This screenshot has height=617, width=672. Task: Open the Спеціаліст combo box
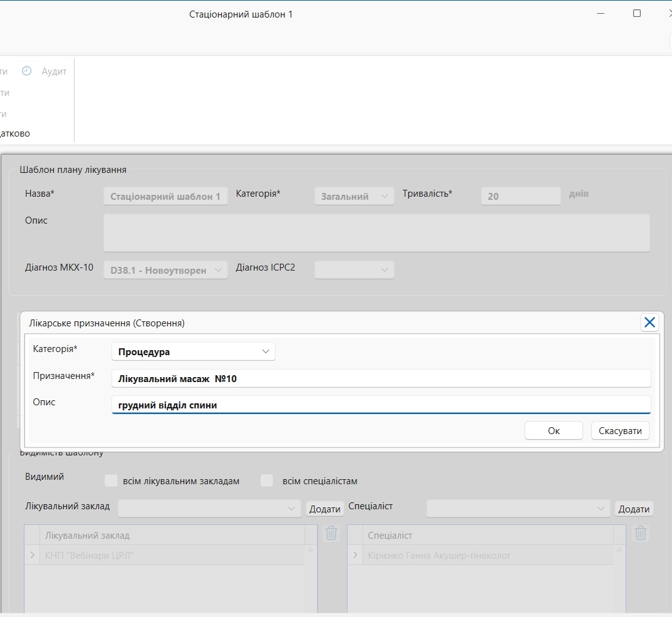tap(518, 509)
